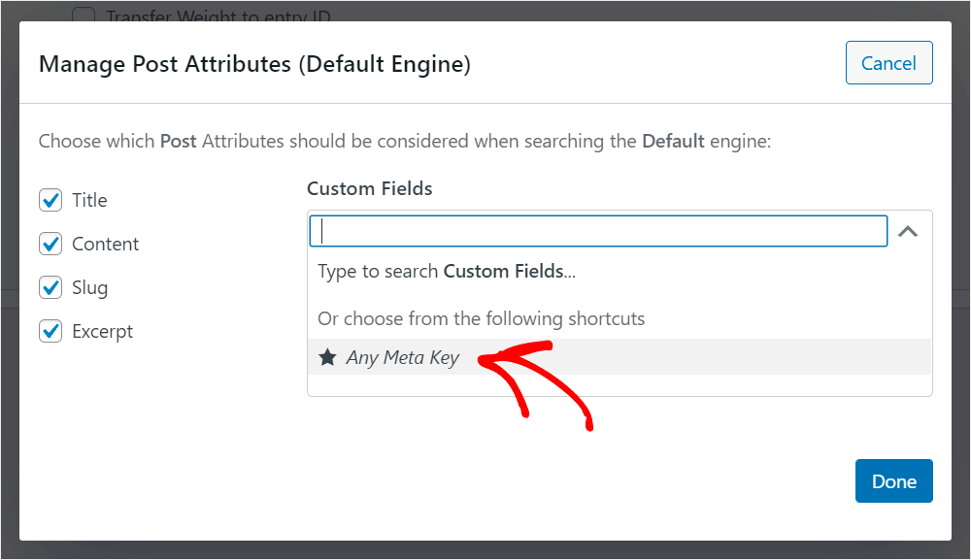Screen dimensions: 971x560
Task: Click the 'Type to search Custom Fields...' hint
Action: pyautogui.click(x=447, y=271)
